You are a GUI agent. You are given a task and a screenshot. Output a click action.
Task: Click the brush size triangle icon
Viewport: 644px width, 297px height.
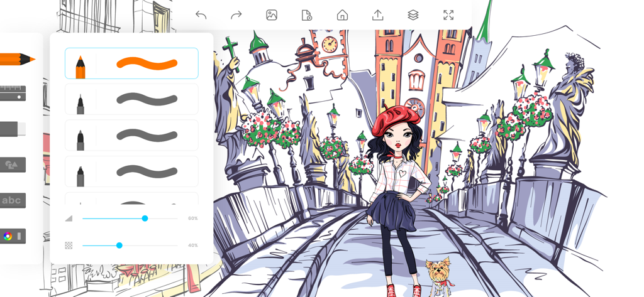[69, 219]
